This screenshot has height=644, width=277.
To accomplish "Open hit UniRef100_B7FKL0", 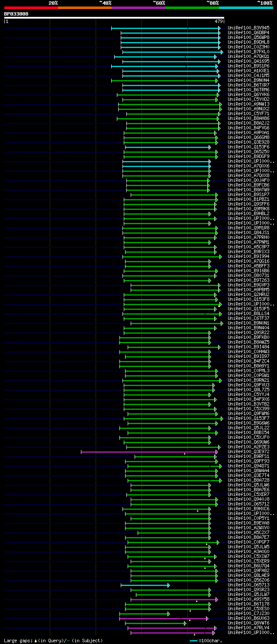I will point(248,52).
